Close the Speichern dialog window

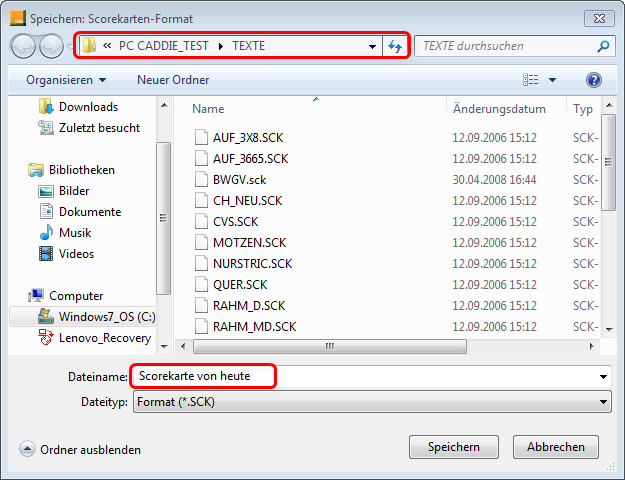(599, 19)
